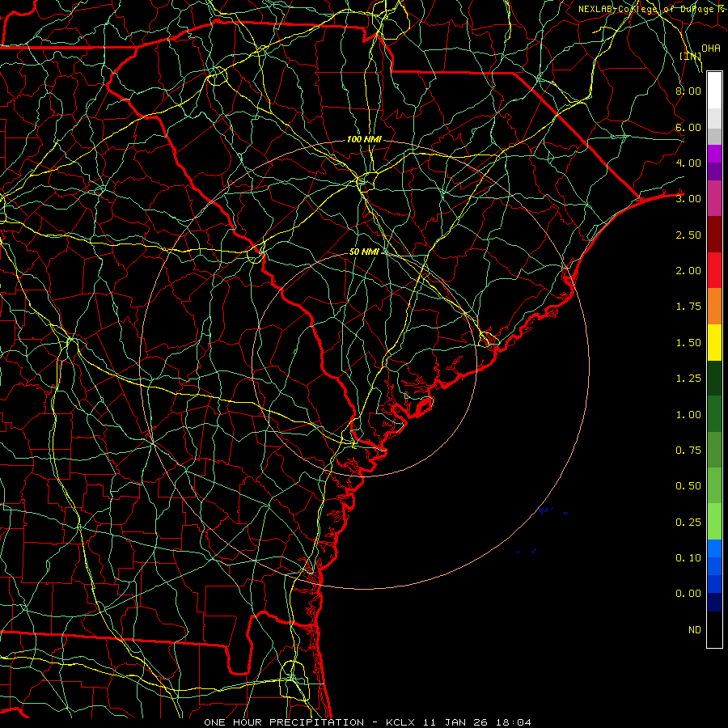The image size is (728, 728).
Task: Click the "11 JAN 26" date text
Action: click(x=455, y=722)
